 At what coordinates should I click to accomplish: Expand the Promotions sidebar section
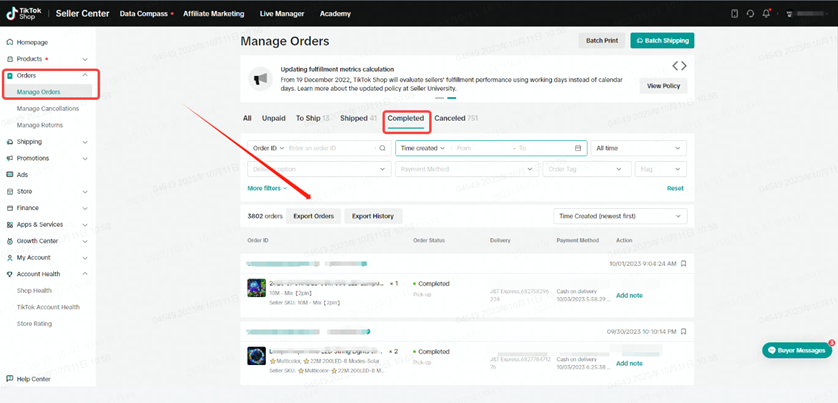click(x=85, y=159)
